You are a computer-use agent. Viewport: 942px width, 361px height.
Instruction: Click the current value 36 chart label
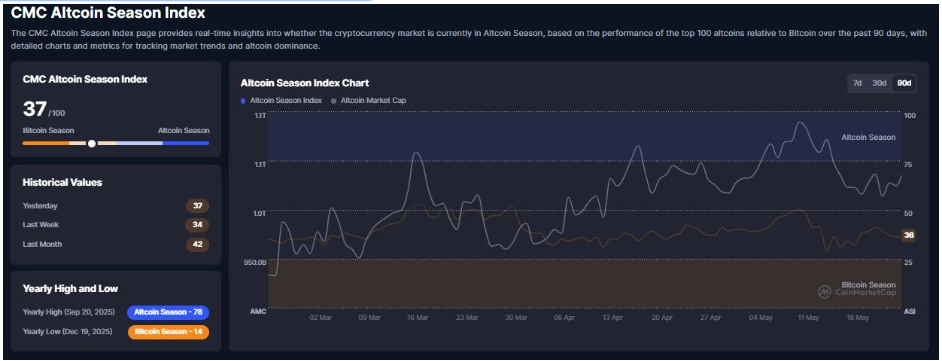pyautogui.click(x=908, y=235)
